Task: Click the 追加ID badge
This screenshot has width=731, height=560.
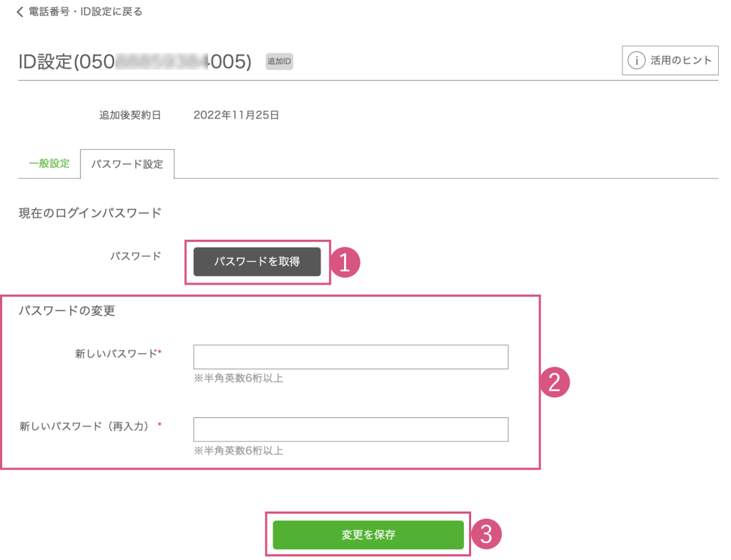Action: tap(279, 62)
